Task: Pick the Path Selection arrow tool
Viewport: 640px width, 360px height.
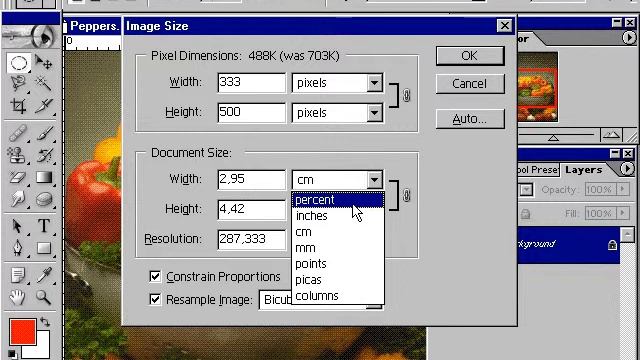Action: coord(18,226)
